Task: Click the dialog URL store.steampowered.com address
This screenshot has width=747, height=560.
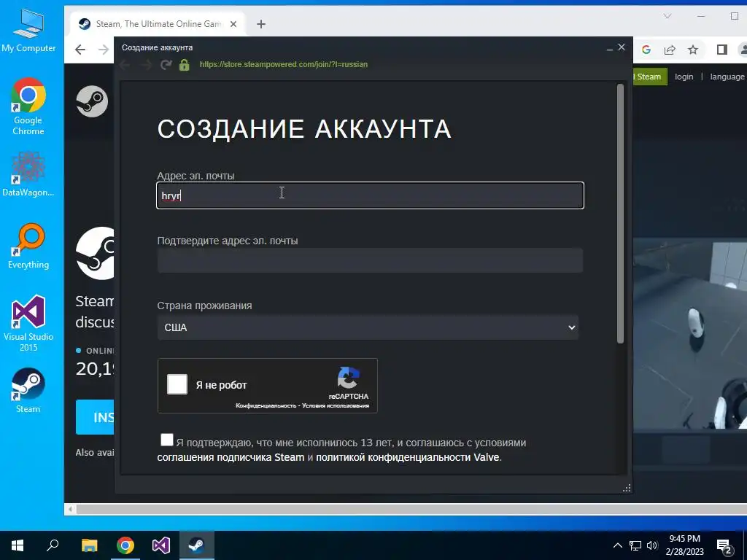Action: coord(284,64)
